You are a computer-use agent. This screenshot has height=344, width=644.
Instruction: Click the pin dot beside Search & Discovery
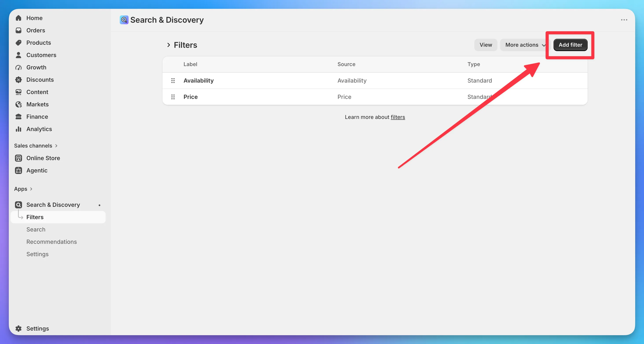[99, 205]
